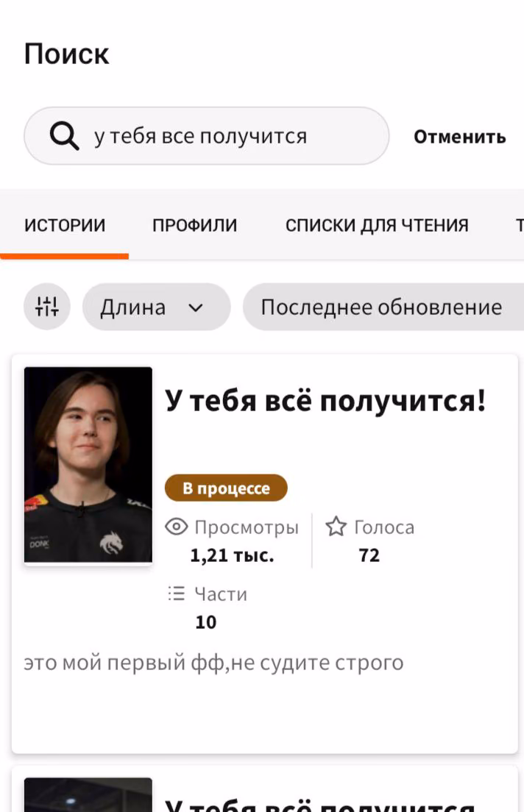
Task: Open the Последнее обновление filter
Action: click(383, 307)
